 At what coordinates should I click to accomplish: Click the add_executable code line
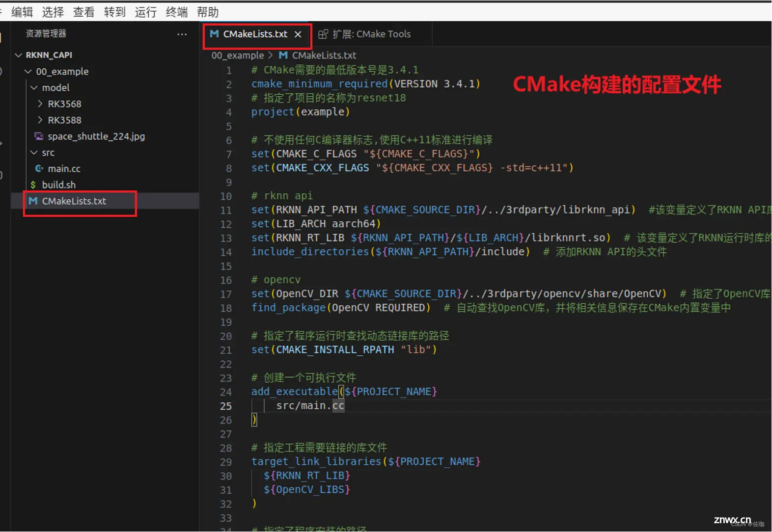(344, 392)
